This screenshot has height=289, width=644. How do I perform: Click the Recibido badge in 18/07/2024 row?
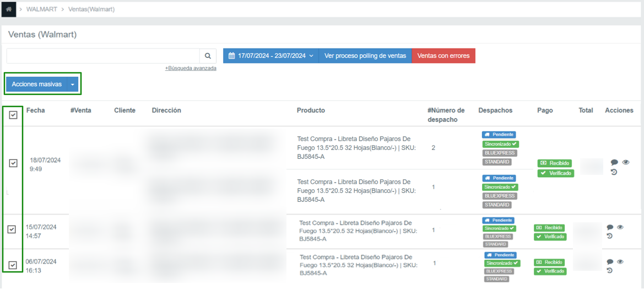pos(554,163)
